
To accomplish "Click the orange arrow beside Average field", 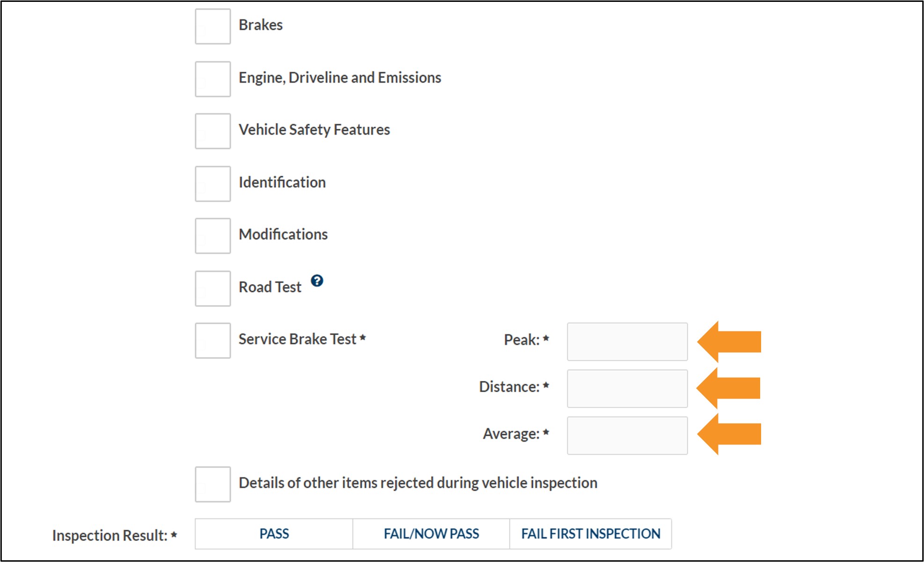I will coord(729,434).
